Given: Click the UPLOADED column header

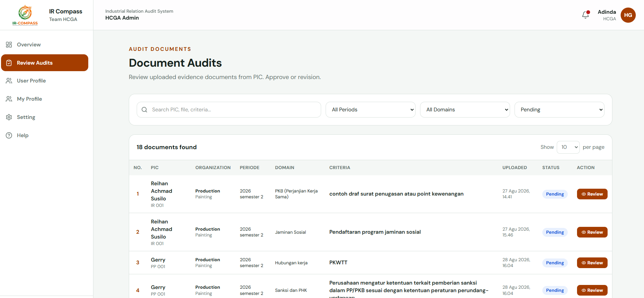Looking at the screenshot, I should coord(515,168).
